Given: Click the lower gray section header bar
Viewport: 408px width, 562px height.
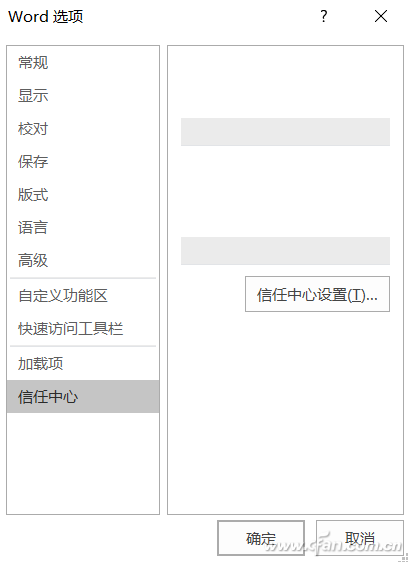Looking at the screenshot, I should click(x=285, y=251).
